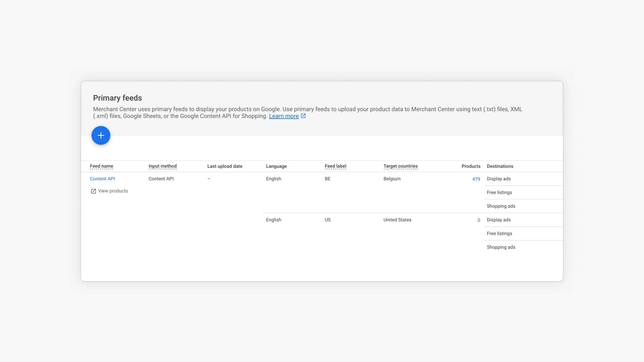Viewport: 644px width, 362px height.
Task: Click the external link icon beside Learn more
Action: point(303,116)
